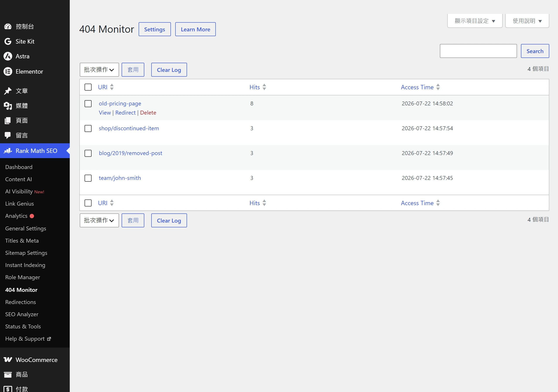The width and height of the screenshot is (558, 392).
Task: Open SEO Analyzer submenu item
Action: pos(22,314)
